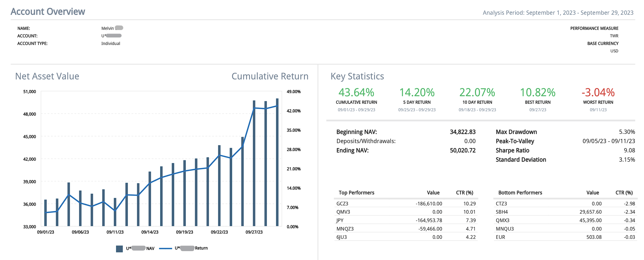Select the 43.64% cumulative return figure
Screen dimensions: 644x260
coord(356,92)
